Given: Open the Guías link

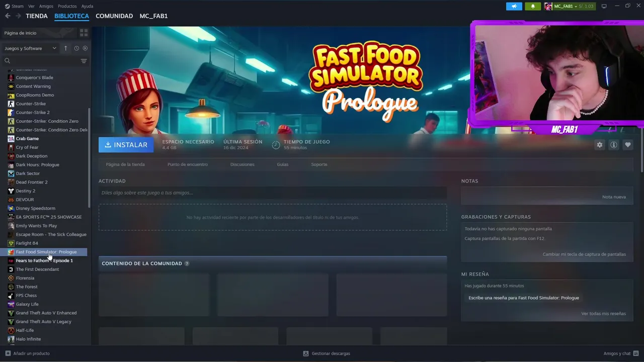Looking at the screenshot, I should [283, 164].
